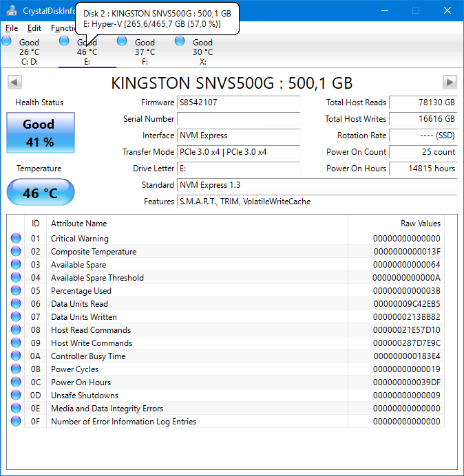Select the Critical Warning attribute name
Viewport: 464px width, 476px height.
pos(80,239)
